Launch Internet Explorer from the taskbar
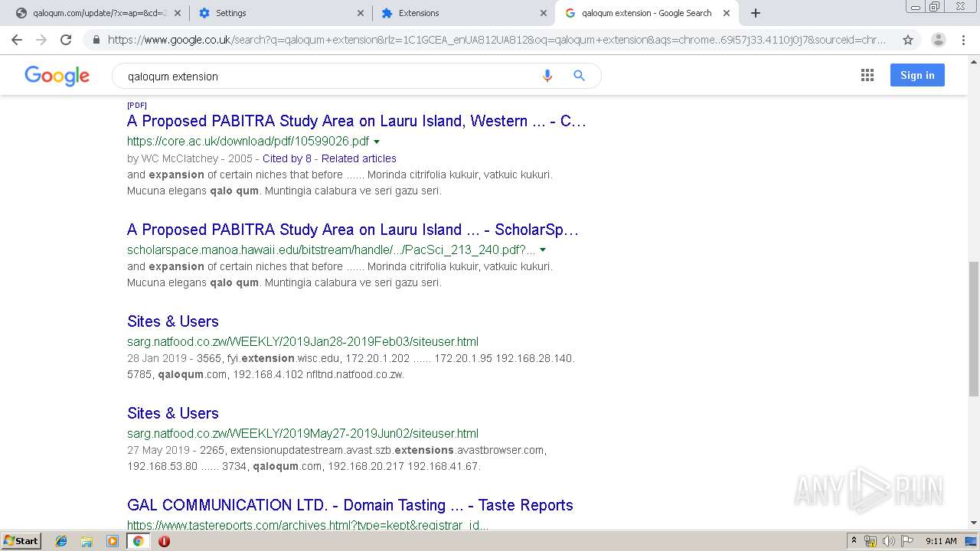This screenshot has width=980, height=551. click(61, 541)
